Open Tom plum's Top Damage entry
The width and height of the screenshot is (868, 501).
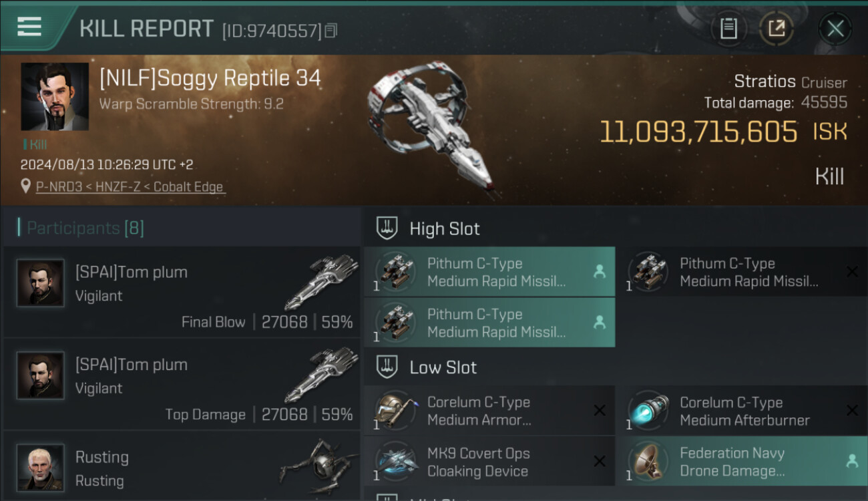(x=180, y=385)
